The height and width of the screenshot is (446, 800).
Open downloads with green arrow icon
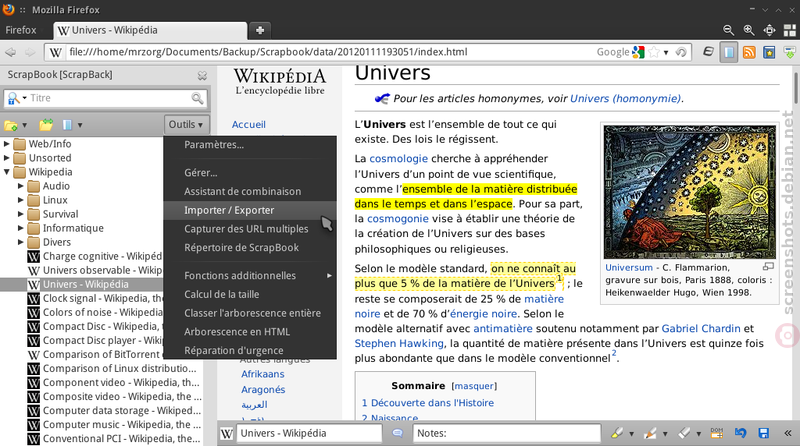[789, 52]
